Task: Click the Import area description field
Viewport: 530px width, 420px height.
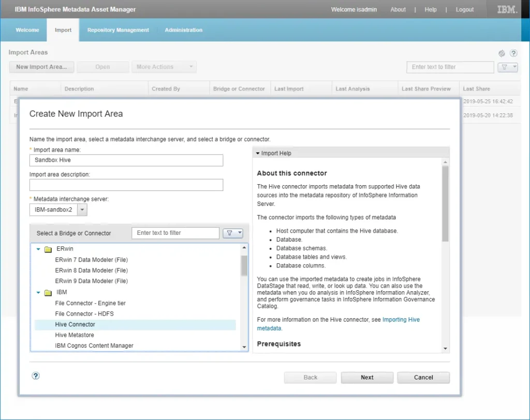Action: pos(126,185)
